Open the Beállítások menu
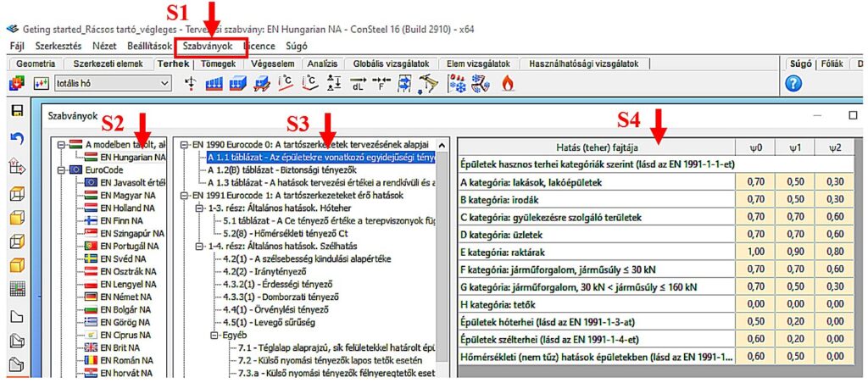868x383 pixels. pyautogui.click(x=149, y=47)
